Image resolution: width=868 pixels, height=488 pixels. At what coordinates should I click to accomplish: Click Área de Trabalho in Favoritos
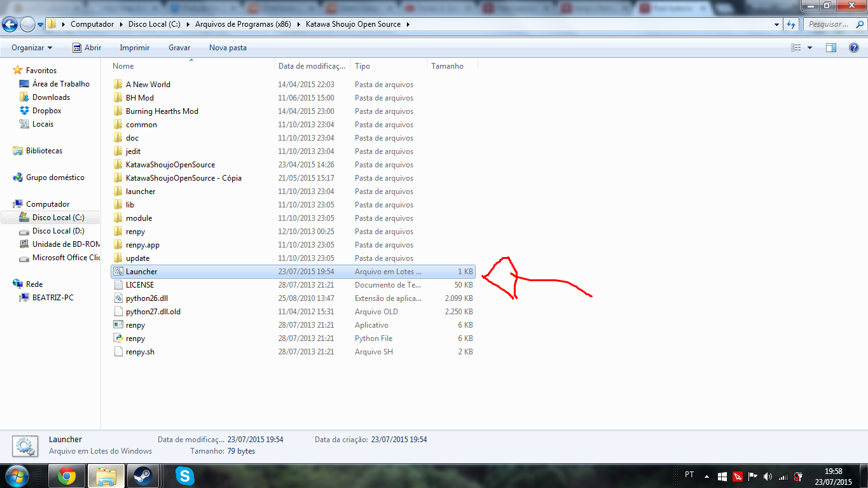(x=61, y=84)
